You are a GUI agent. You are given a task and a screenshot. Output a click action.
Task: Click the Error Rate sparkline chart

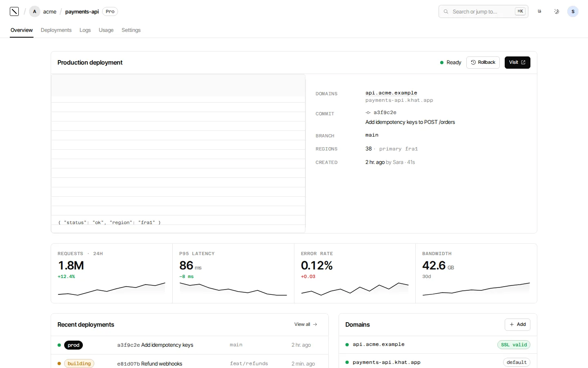tap(355, 288)
